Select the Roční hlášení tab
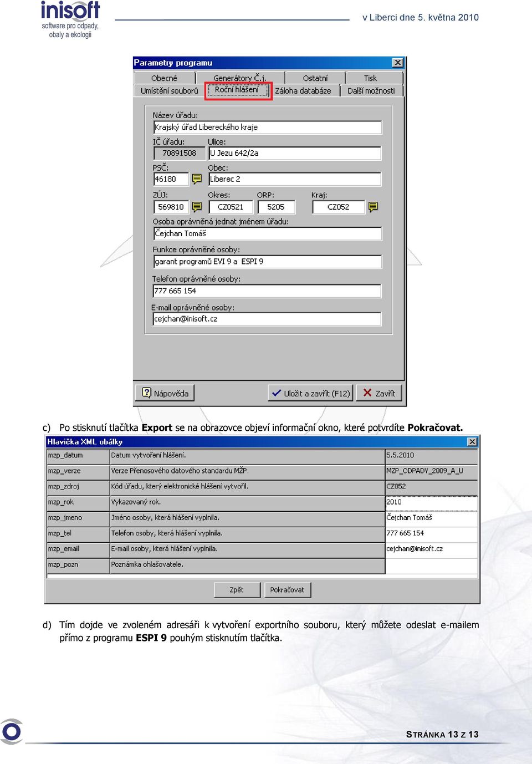 pos(237,90)
